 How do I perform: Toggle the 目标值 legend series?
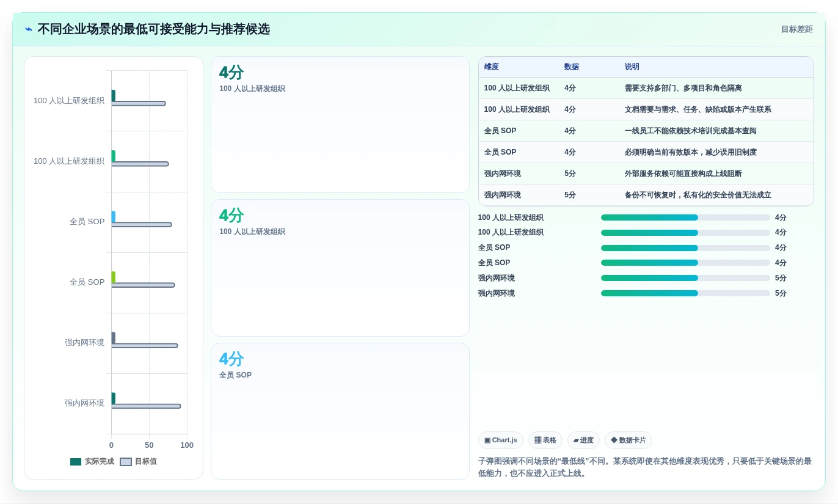click(139, 462)
